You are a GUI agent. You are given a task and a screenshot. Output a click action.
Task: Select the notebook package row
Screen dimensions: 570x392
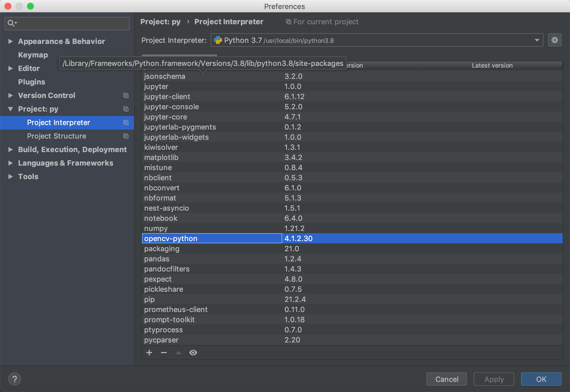pos(352,218)
